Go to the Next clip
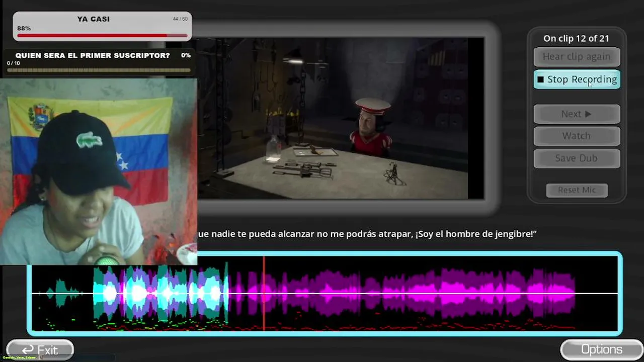Screen dimensions: 644x362 coord(577,114)
